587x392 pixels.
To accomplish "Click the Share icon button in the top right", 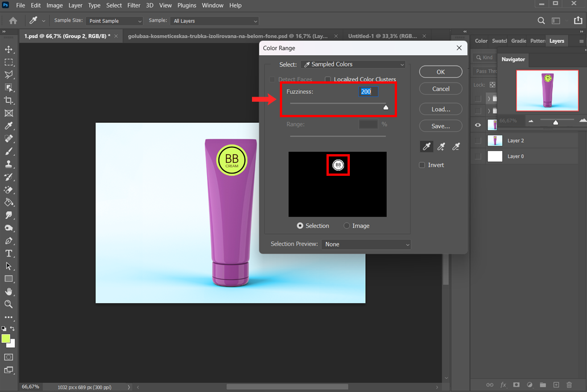I will (578, 20).
